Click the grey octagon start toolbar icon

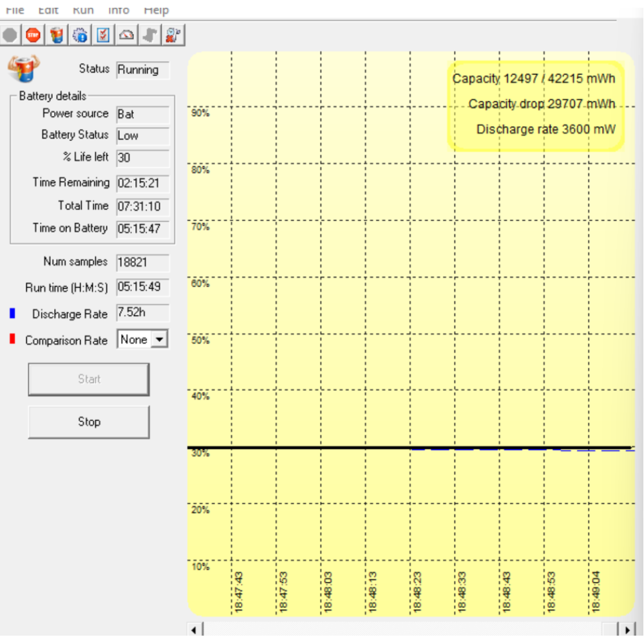pos(10,35)
